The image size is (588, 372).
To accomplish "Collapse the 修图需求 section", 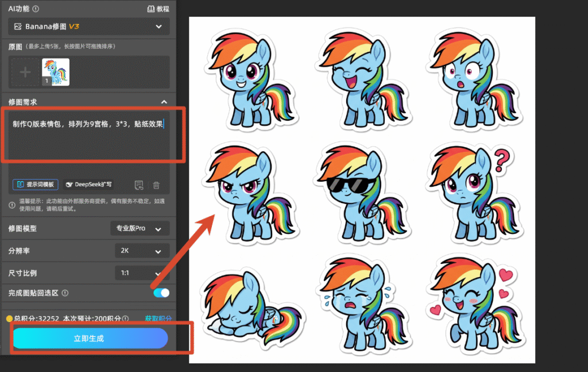I will [164, 102].
